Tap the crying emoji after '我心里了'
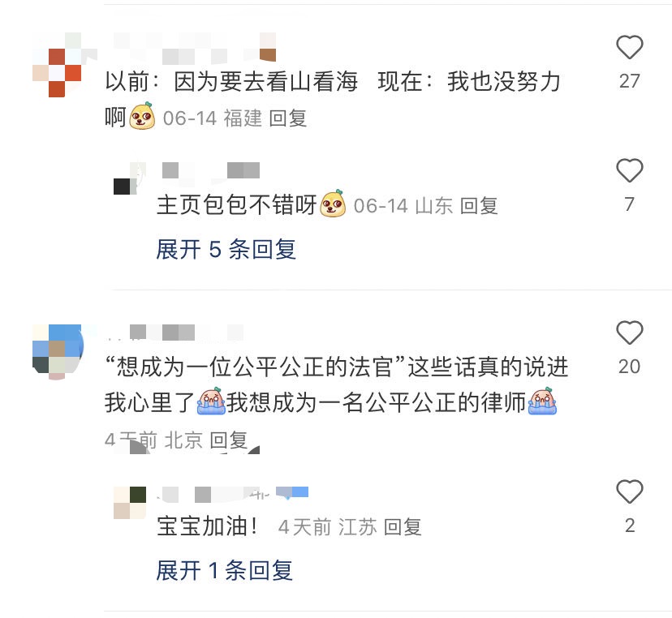This screenshot has height=618, width=672. [x=211, y=401]
